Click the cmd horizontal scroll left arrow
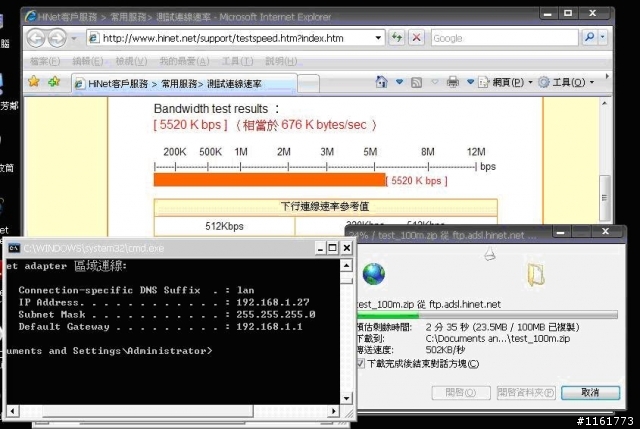 [12, 411]
